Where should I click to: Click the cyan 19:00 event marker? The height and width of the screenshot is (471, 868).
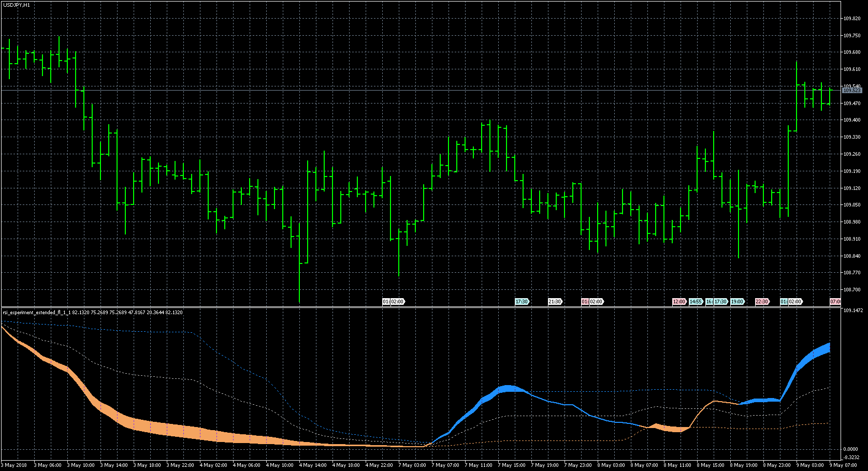tap(737, 302)
